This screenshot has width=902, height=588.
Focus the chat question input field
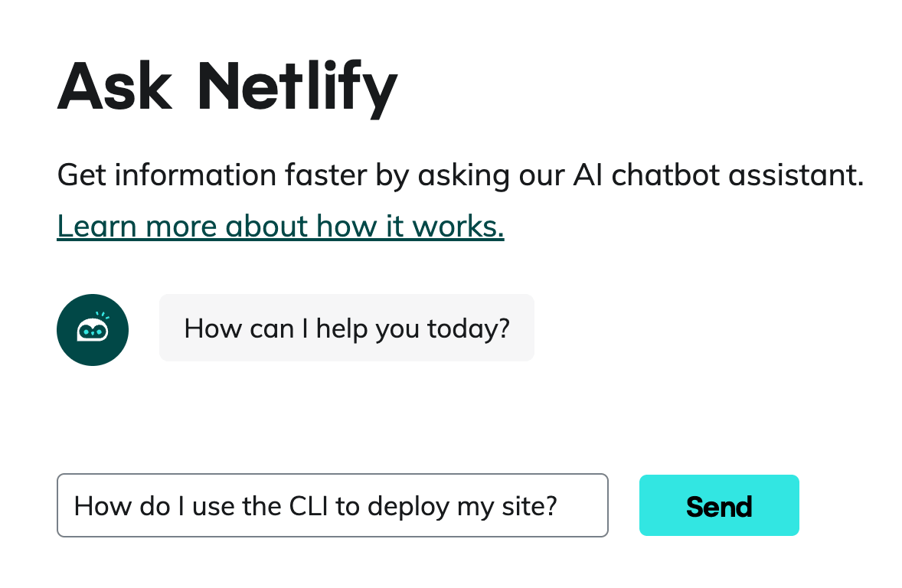[x=332, y=505]
